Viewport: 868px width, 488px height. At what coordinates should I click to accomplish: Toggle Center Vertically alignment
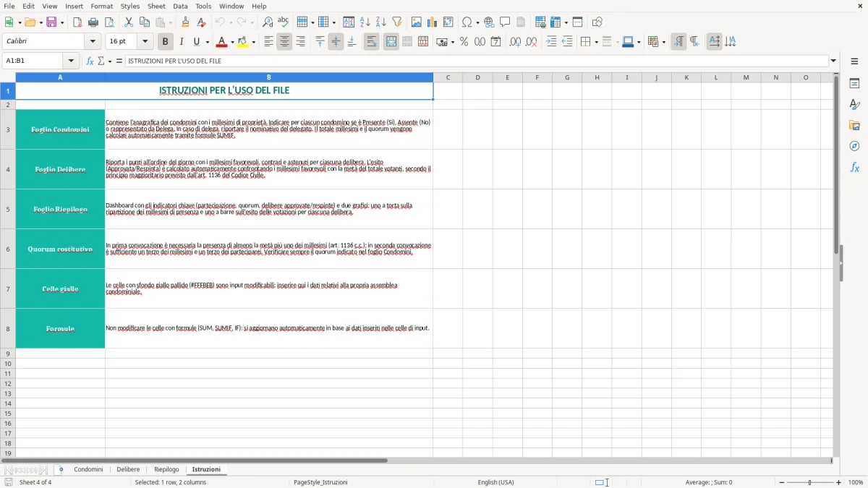(336, 42)
